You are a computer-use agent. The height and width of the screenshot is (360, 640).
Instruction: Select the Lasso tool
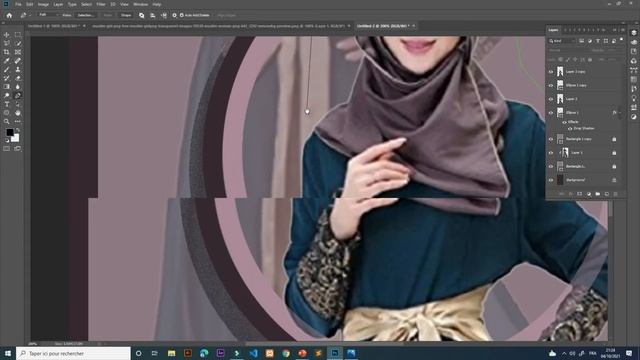(x=7, y=43)
